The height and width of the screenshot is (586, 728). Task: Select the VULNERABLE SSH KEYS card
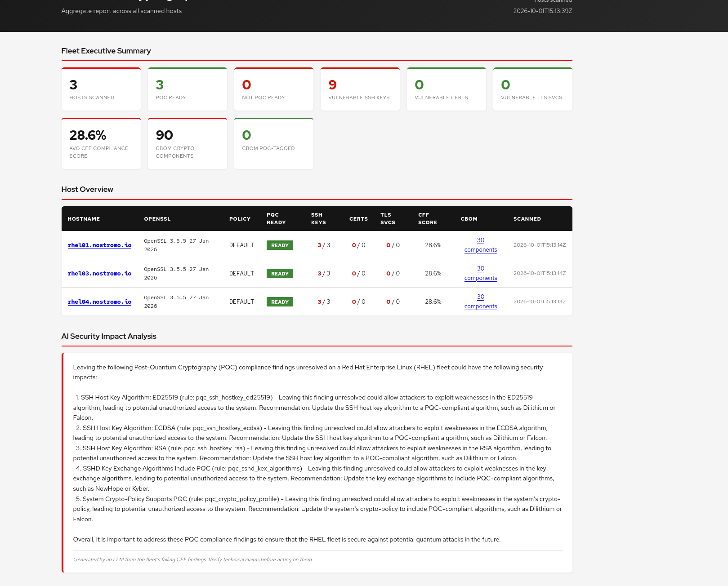coord(360,89)
